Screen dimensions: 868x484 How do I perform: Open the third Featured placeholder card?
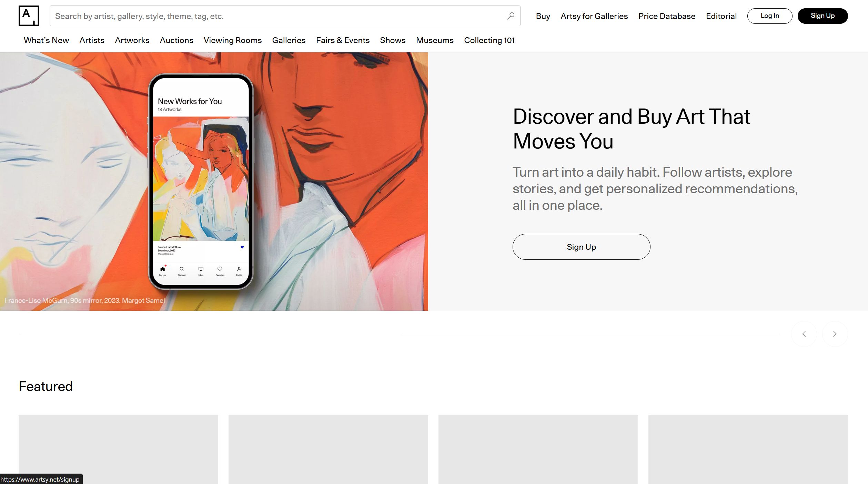click(x=538, y=450)
